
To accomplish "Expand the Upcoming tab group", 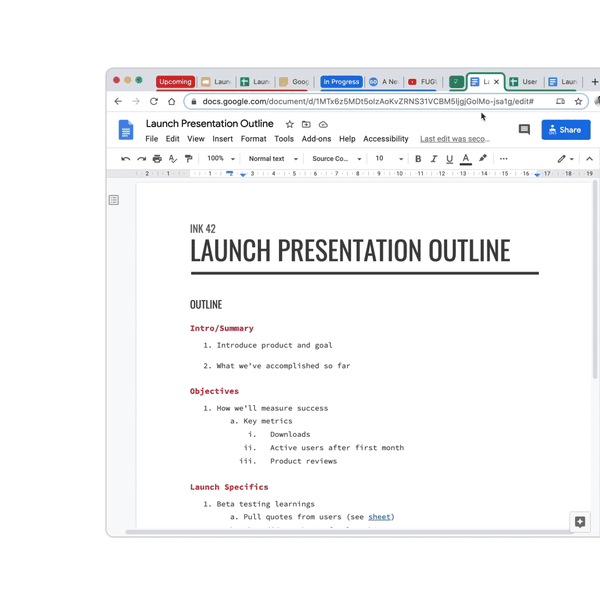I will [175, 82].
